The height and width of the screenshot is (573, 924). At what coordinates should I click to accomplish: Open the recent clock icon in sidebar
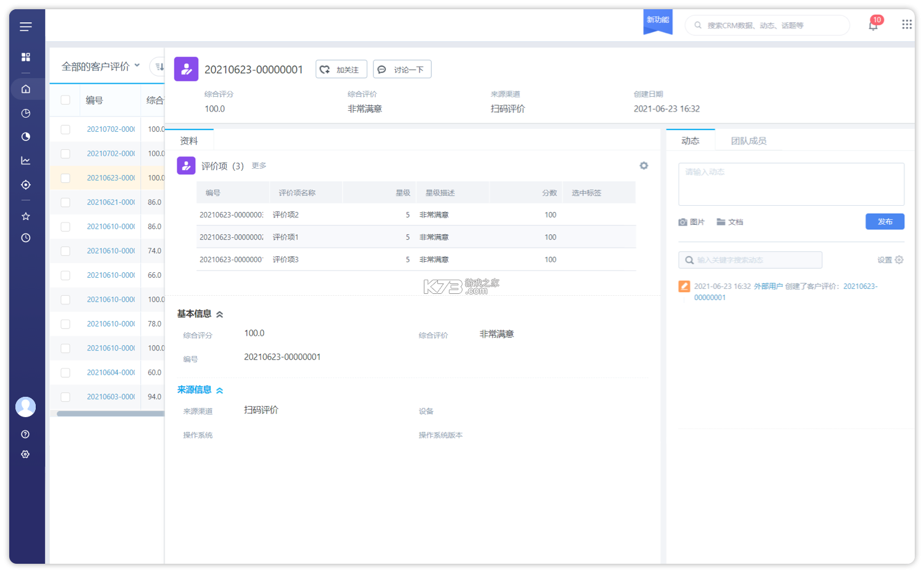pyautogui.click(x=26, y=238)
